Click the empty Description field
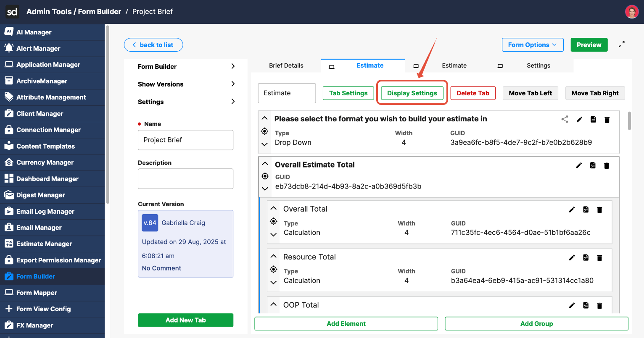Image resolution: width=644 pixels, height=338 pixels. tap(185, 179)
